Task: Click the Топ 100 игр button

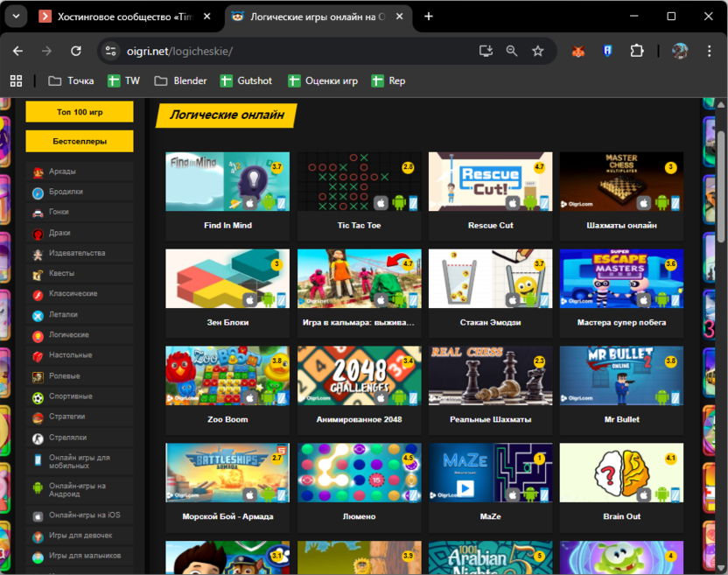Action: point(80,112)
